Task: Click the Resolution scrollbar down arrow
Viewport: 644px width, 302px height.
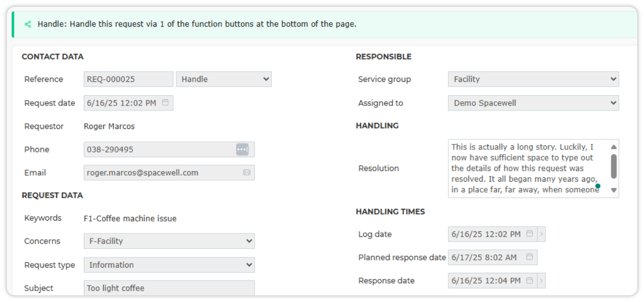Action: (614, 190)
